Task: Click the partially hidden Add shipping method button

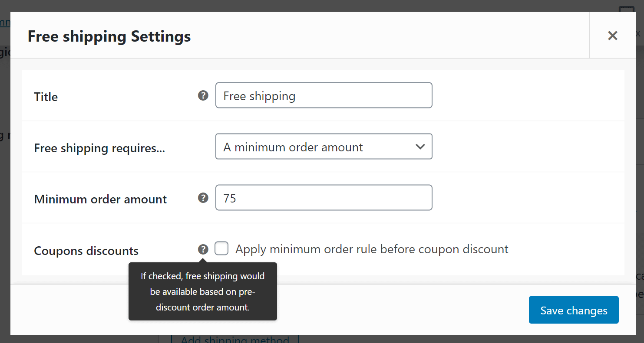Action: [x=235, y=339]
